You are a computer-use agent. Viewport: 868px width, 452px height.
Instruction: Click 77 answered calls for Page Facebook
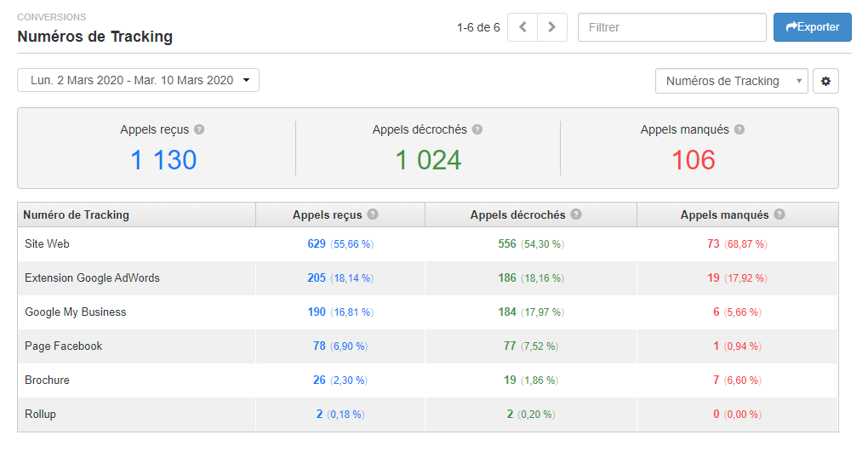pyautogui.click(x=510, y=346)
